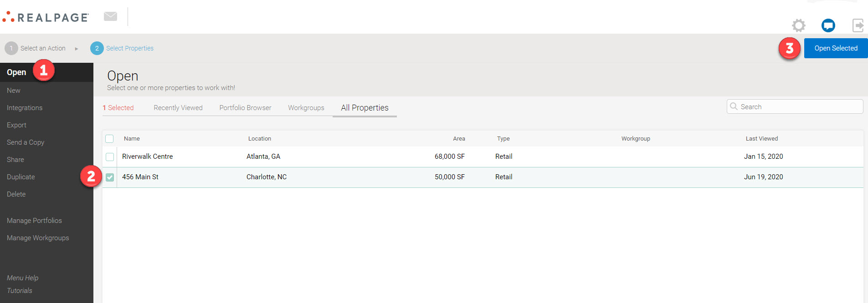The height and width of the screenshot is (303, 868).
Task: Toggle the select-all header checkbox
Action: coord(109,139)
